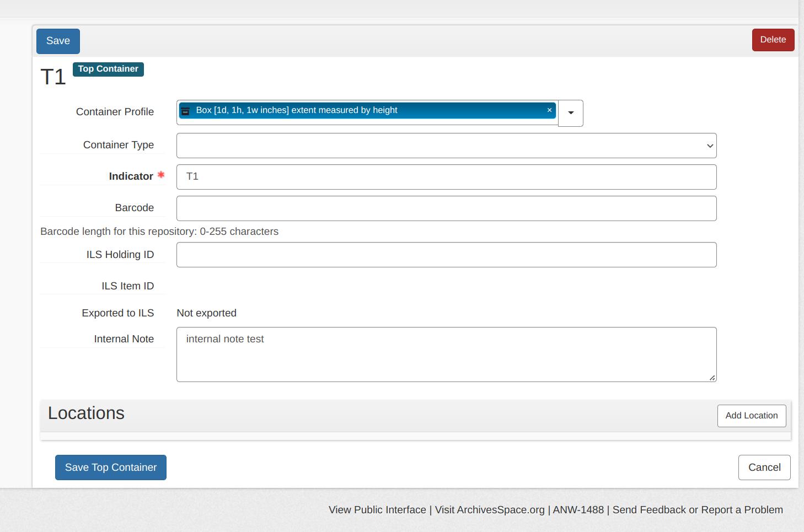Click the red Delete button
This screenshot has width=804, height=532.
pos(773,40)
